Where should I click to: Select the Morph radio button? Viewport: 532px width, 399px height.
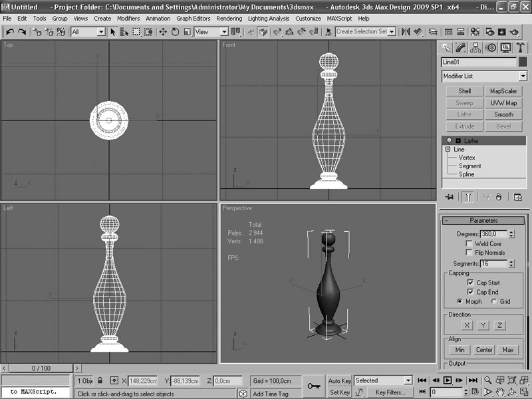point(460,301)
